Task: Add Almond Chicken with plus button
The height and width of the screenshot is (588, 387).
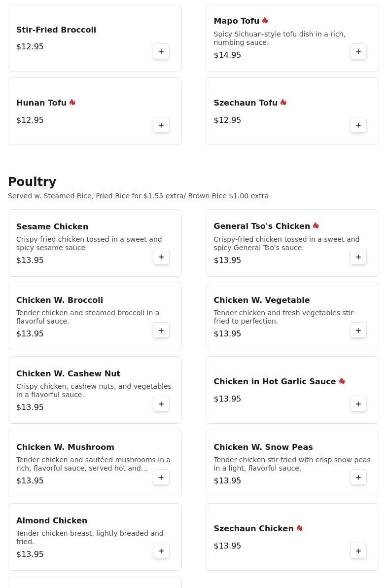Action: coord(161,551)
